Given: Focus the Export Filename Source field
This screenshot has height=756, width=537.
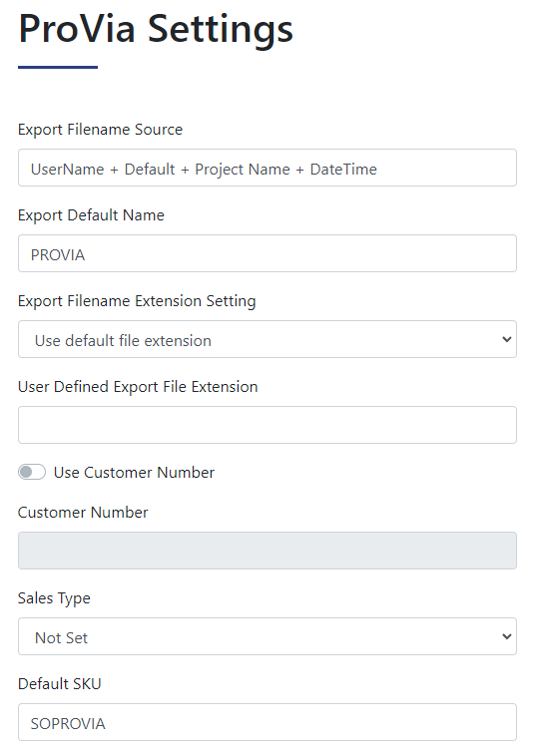Looking at the screenshot, I should click(x=268, y=168).
